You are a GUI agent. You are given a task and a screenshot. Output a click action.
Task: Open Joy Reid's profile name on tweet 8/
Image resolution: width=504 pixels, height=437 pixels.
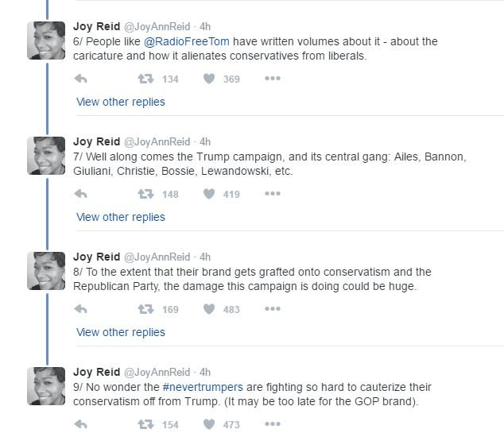pos(95,257)
